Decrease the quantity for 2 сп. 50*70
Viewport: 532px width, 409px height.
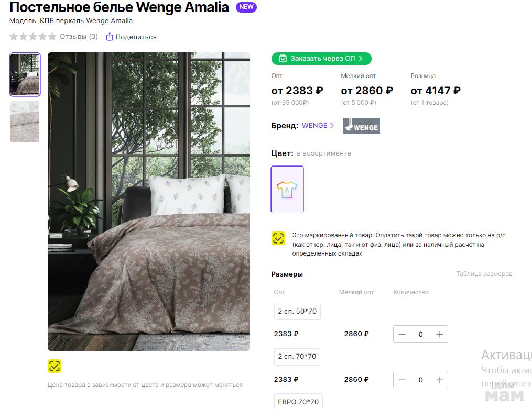(402, 334)
